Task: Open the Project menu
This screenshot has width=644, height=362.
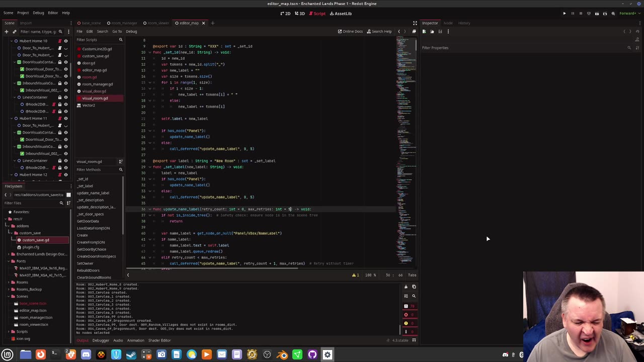Action: click(23, 13)
